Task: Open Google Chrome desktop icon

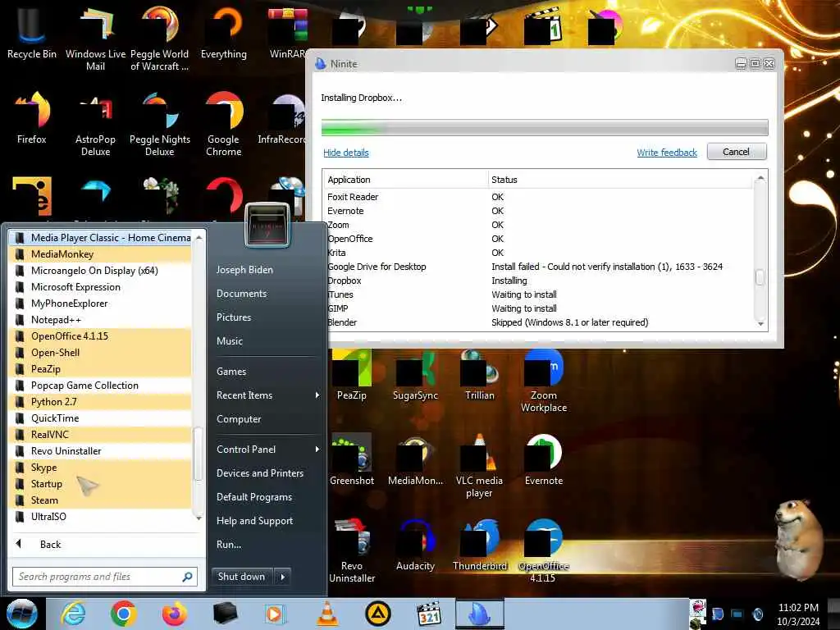Action: click(x=224, y=123)
